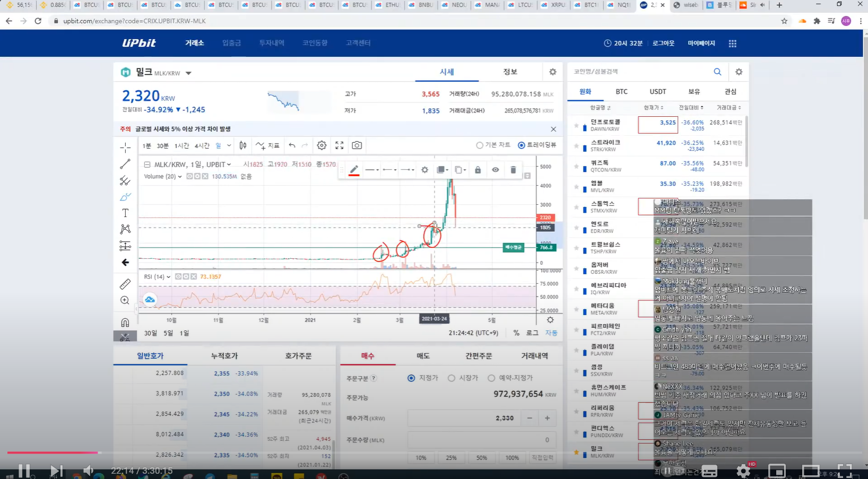Viewport: 868px width, 479px height.
Task: Click the search magnifier in coin list
Action: [x=717, y=72]
